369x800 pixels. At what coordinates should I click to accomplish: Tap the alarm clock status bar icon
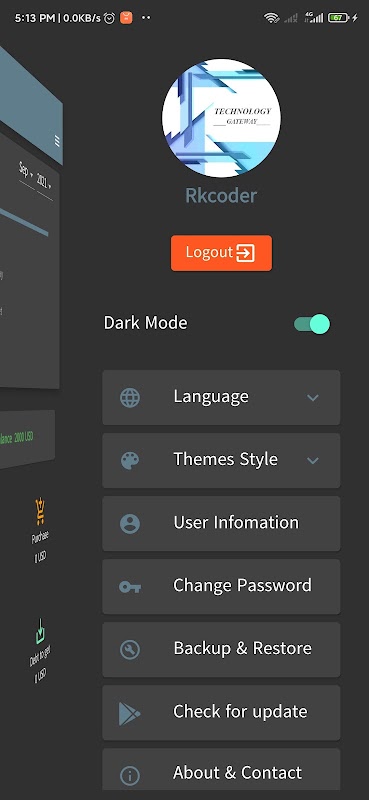pos(109,18)
